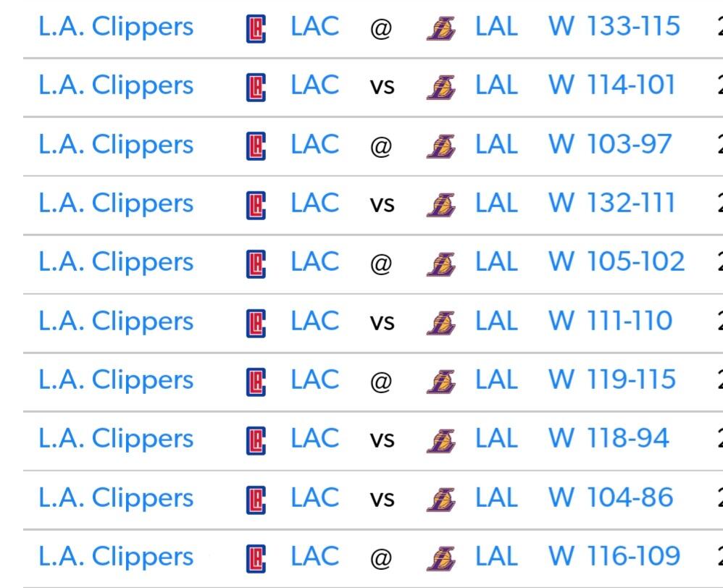
Task: Click Lakers logo in W 114-101 row
Action: 441,87
